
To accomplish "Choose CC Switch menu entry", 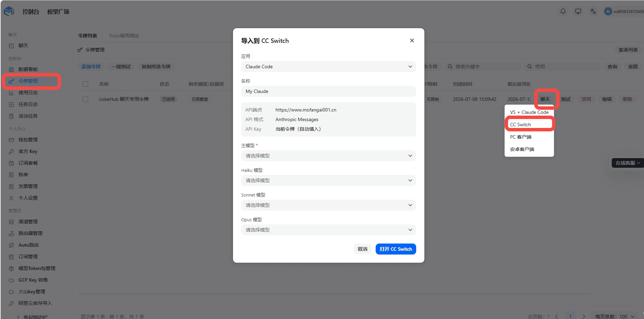I will pyautogui.click(x=529, y=125).
